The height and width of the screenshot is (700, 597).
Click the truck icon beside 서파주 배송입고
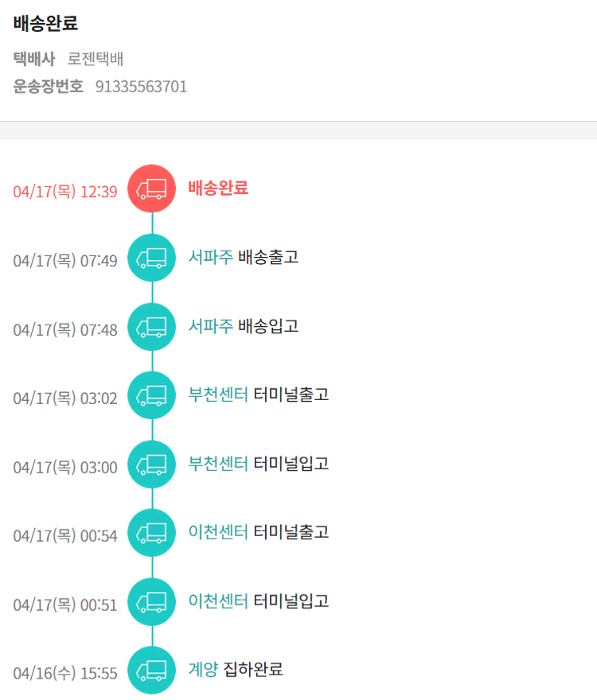[x=151, y=326]
